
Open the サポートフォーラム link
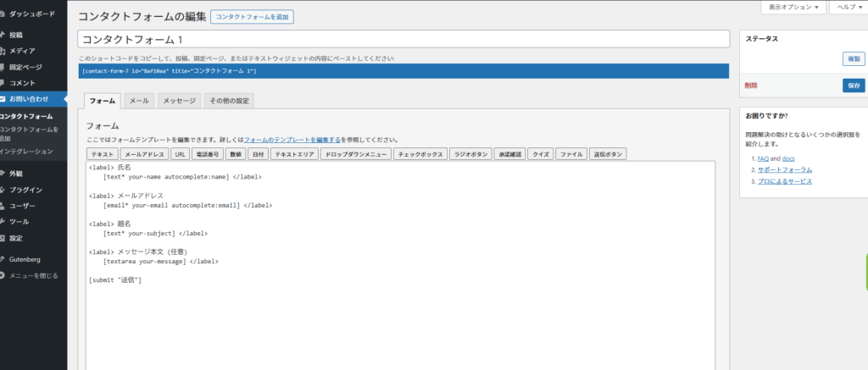(x=778, y=169)
